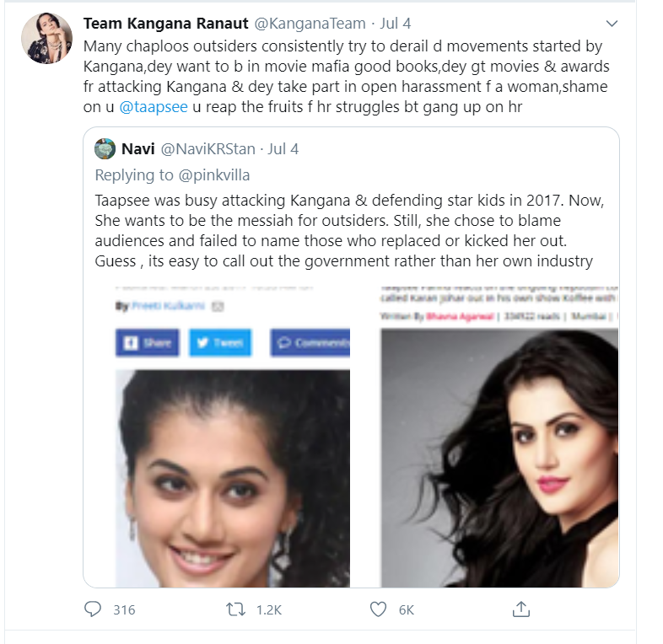Open the Jul 4 timestamp of main tweet
The width and height of the screenshot is (663, 644).
click(396, 24)
